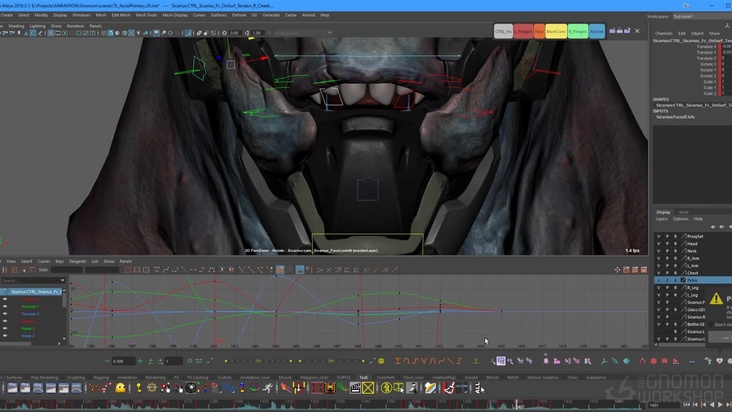Toggle reference R of L_Arm layer
Image resolution: width=732 pixels, height=412 pixels.
tap(675, 265)
